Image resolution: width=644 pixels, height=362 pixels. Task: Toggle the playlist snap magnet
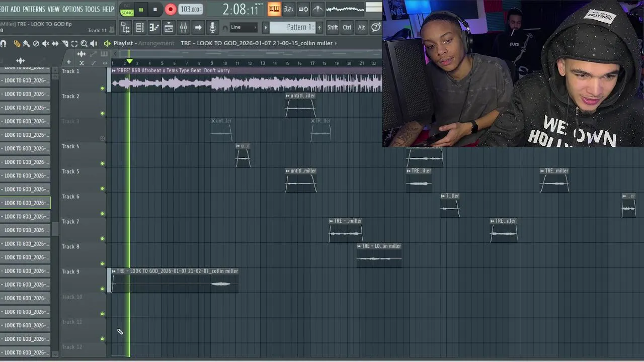coord(3,44)
